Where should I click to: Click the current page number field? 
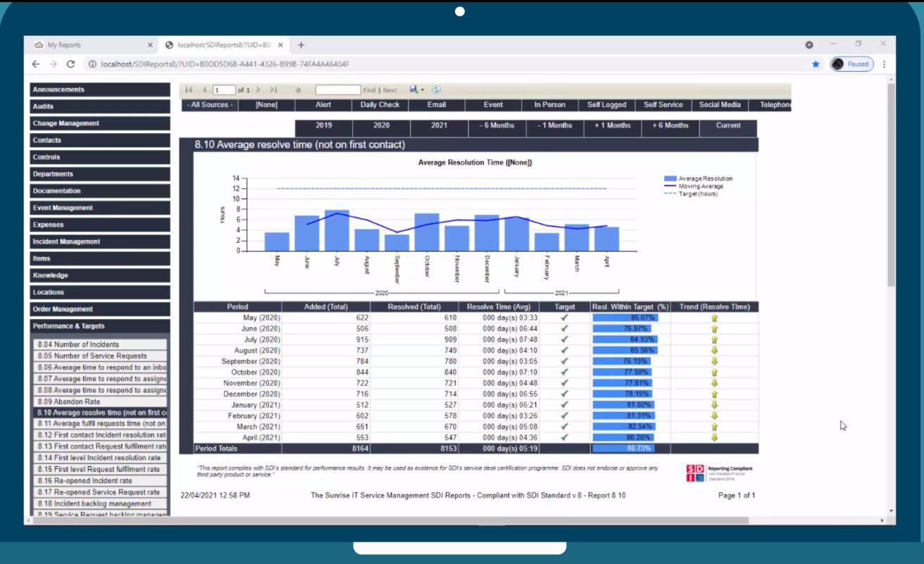click(224, 90)
